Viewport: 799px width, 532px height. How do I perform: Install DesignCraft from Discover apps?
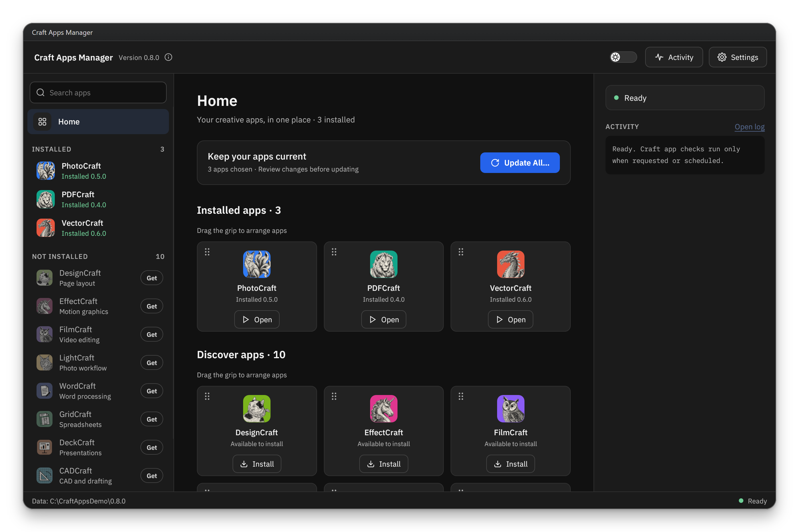pos(257,464)
